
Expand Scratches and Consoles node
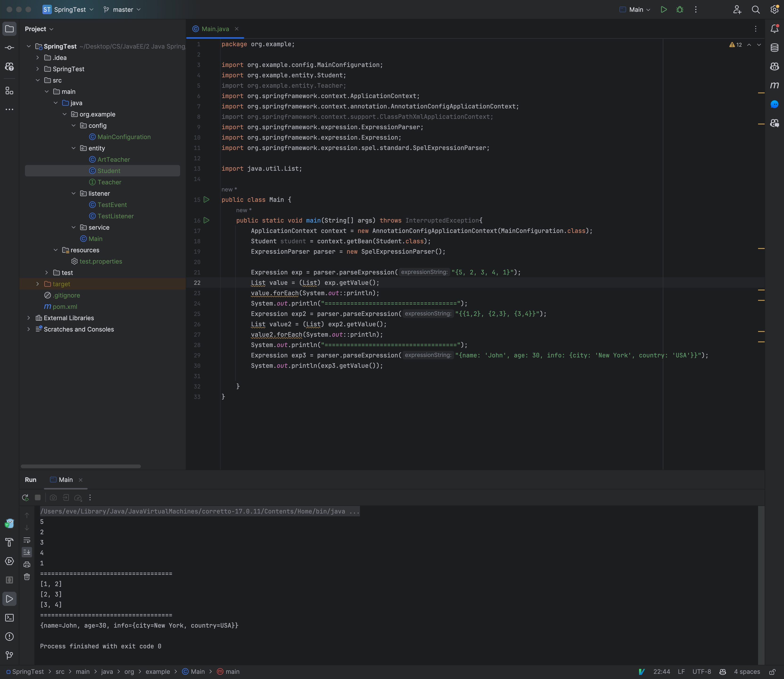point(29,329)
